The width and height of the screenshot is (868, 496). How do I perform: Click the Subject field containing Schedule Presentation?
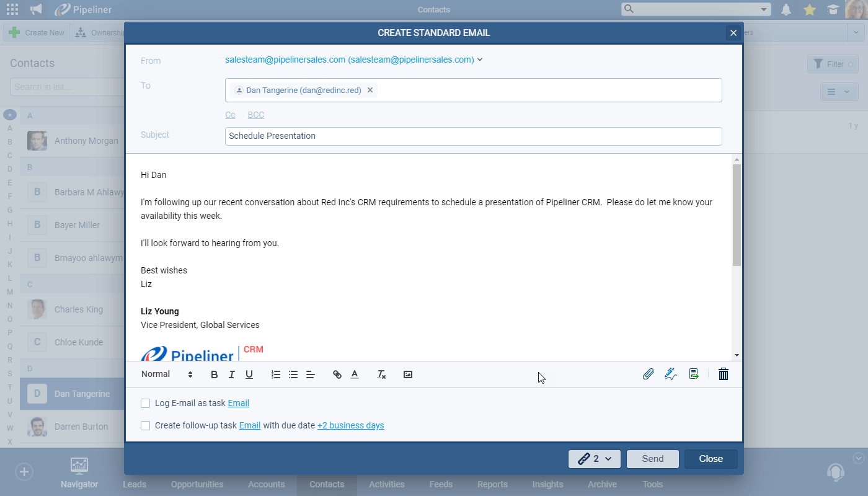tap(473, 136)
